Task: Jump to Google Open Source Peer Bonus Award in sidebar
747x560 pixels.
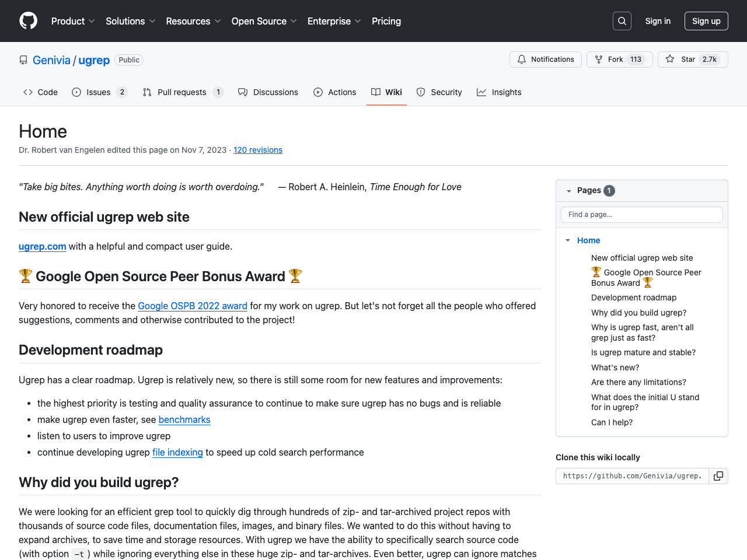Action: click(647, 278)
